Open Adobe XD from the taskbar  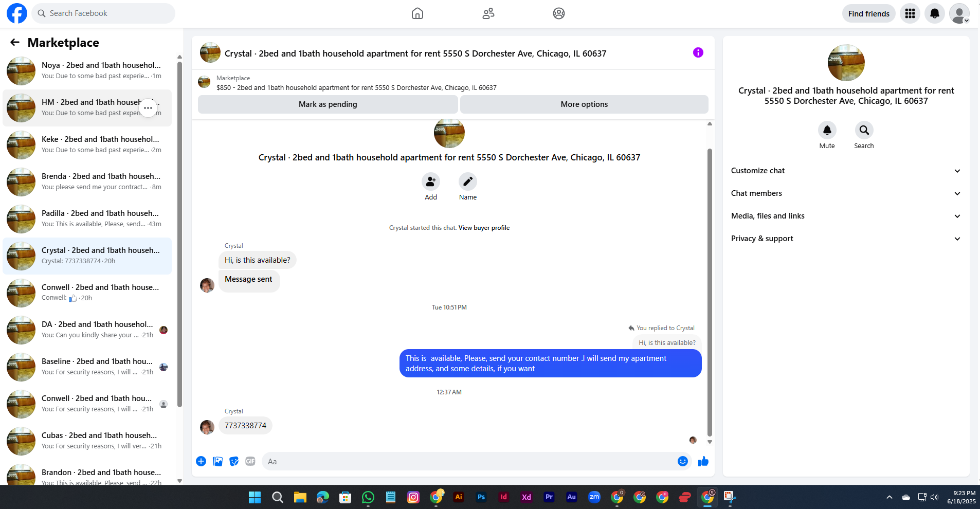pos(527,497)
